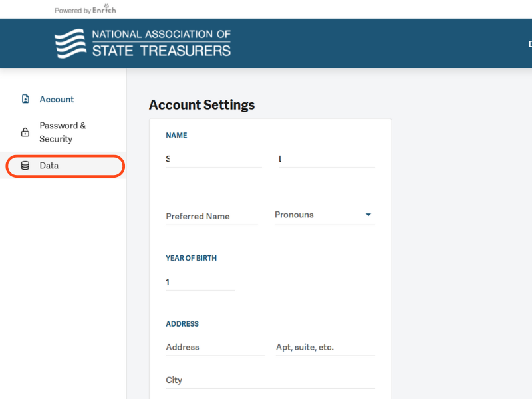
Task: Click the National Association of State Treasurers title
Action: tap(161, 43)
